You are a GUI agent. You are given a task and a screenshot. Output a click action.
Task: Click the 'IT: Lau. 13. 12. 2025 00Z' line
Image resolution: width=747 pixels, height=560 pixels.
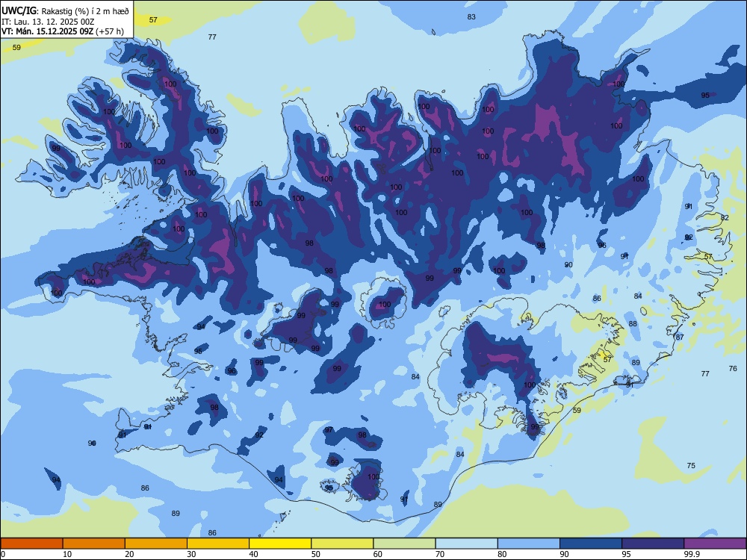[48, 22]
